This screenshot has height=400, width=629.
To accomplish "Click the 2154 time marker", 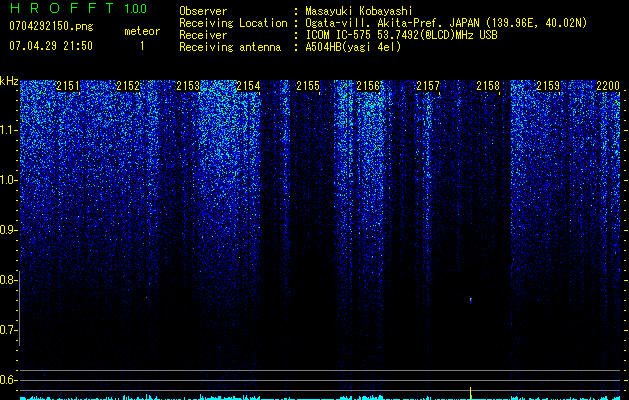I will click(x=248, y=86).
